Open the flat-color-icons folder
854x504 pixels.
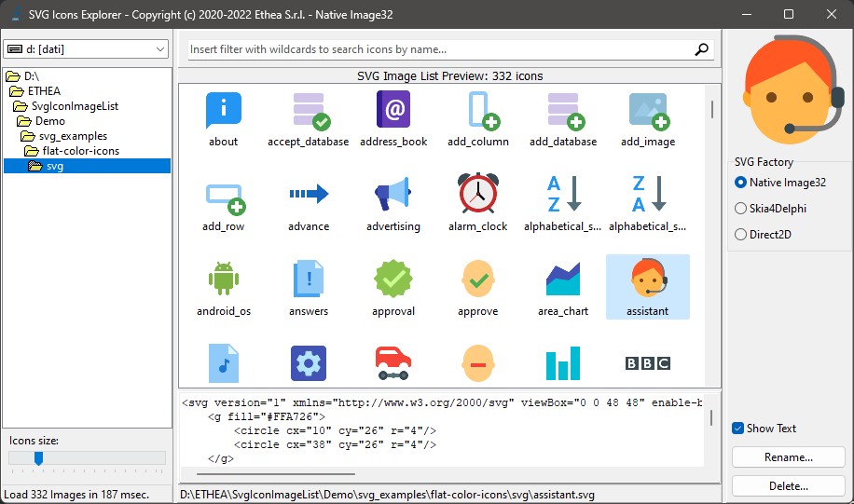tap(72, 151)
